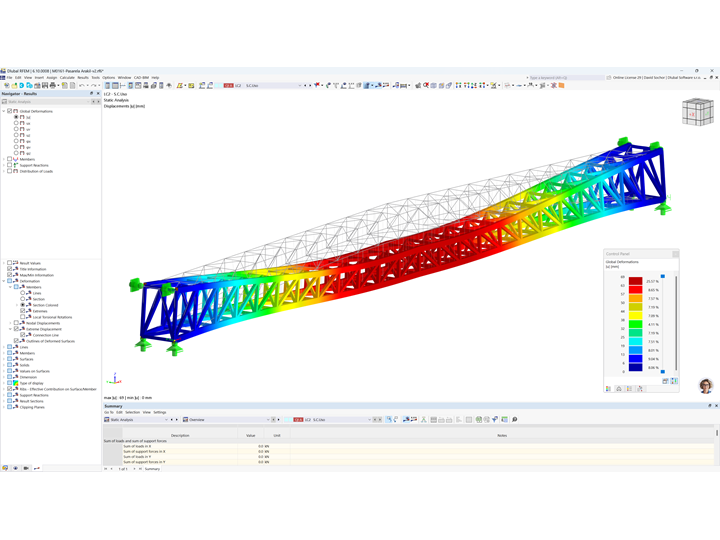The height and width of the screenshot is (540, 720).
Task: Expand the Type of display node
Action: point(4,383)
